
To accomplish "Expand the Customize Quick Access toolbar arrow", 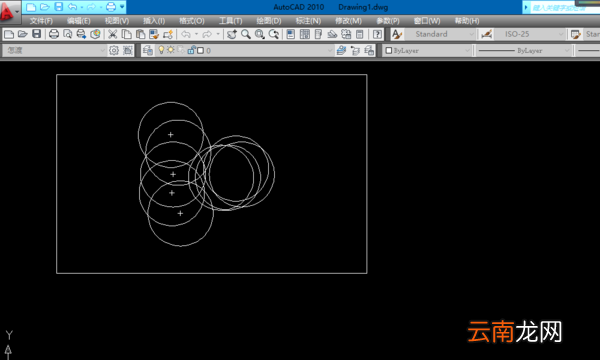I will pyautogui.click(x=122, y=7).
